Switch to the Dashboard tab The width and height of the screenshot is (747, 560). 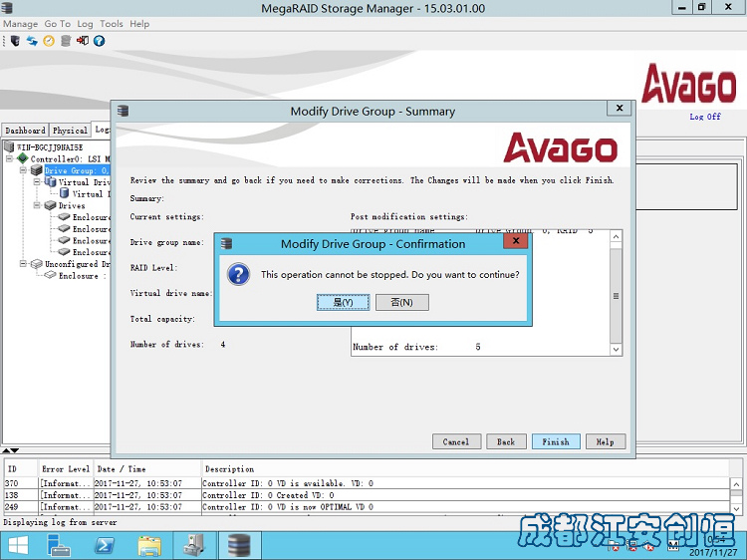tap(25, 131)
